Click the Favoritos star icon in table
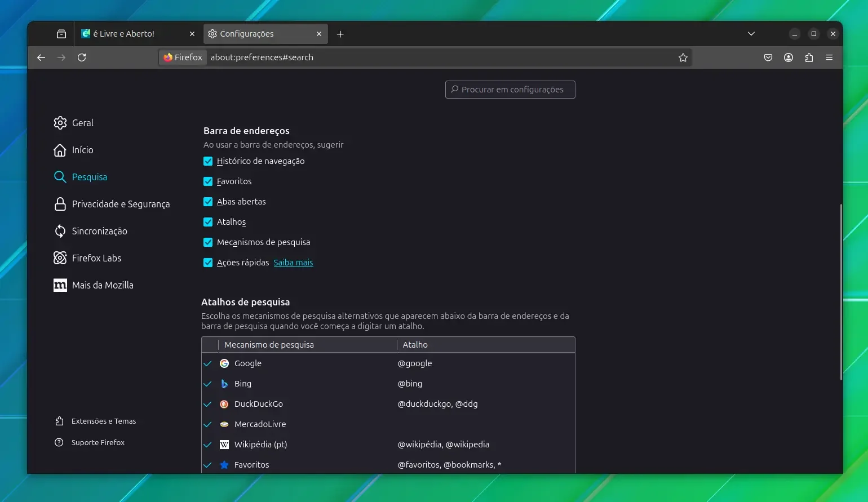 coord(224,465)
